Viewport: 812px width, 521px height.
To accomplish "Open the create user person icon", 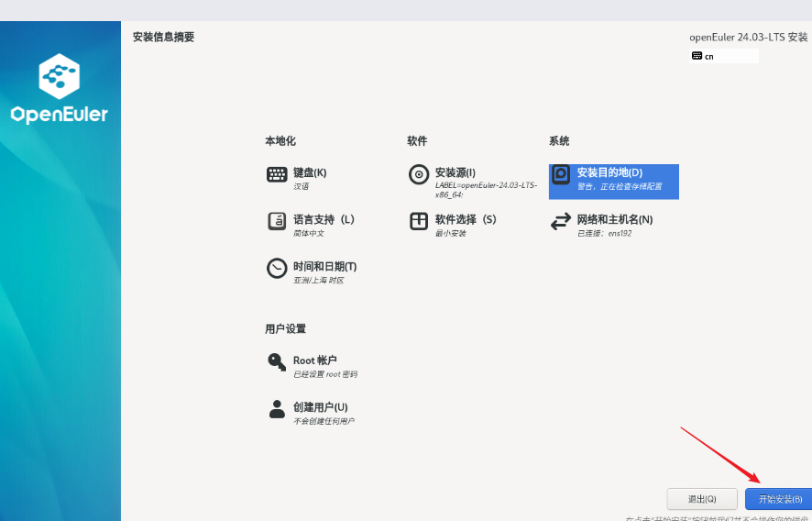I will (x=277, y=409).
